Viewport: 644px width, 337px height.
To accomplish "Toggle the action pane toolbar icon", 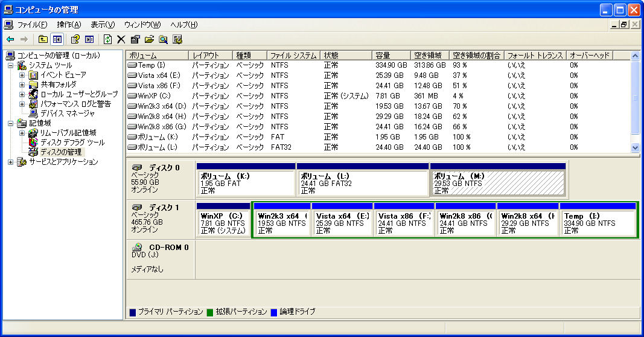I will coord(89,39).
